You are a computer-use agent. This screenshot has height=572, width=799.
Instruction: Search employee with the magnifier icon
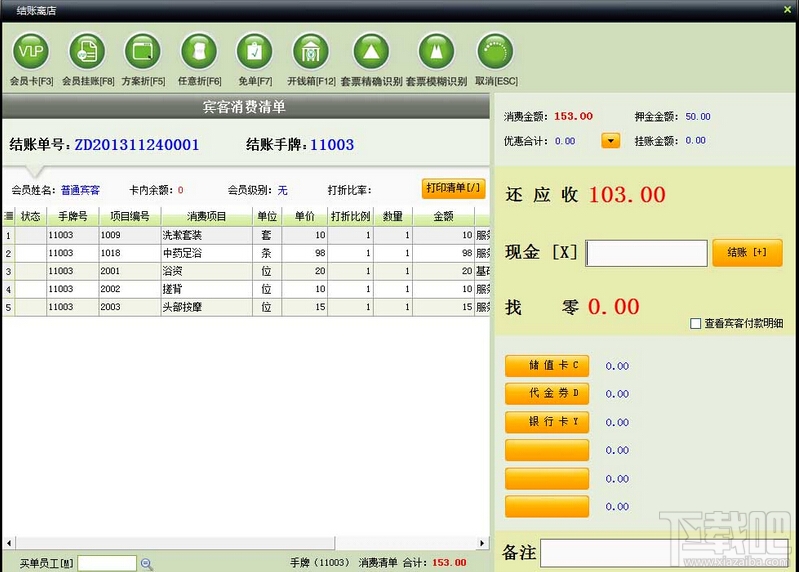point(146,563)
